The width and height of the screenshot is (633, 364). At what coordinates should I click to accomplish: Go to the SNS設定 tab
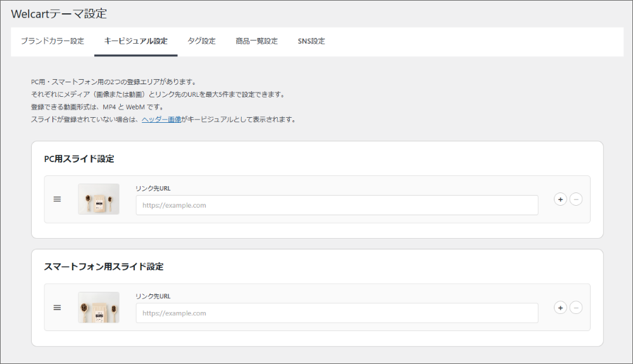tap(311, 41)
